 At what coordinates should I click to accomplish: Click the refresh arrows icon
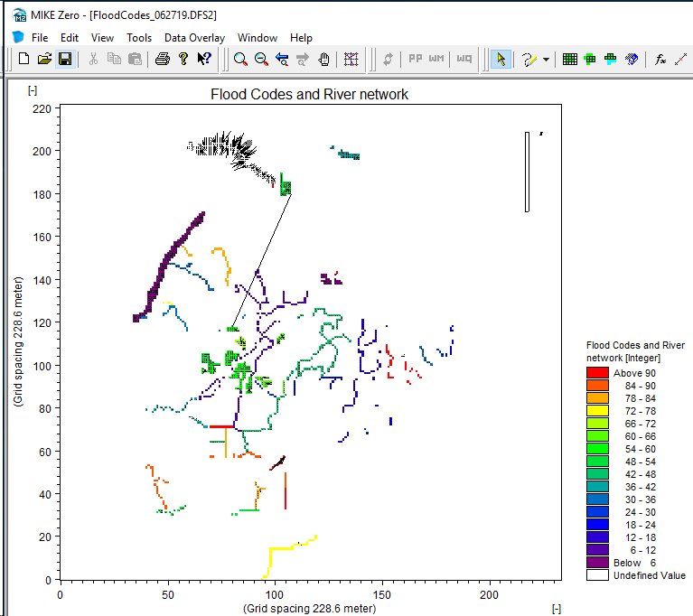(x=388, y=59)
